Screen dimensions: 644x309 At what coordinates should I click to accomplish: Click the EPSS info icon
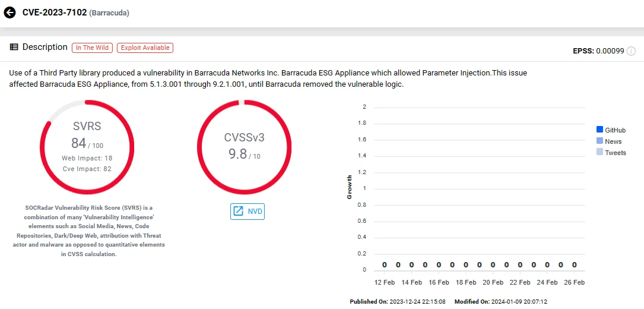(x=632, y=51)
